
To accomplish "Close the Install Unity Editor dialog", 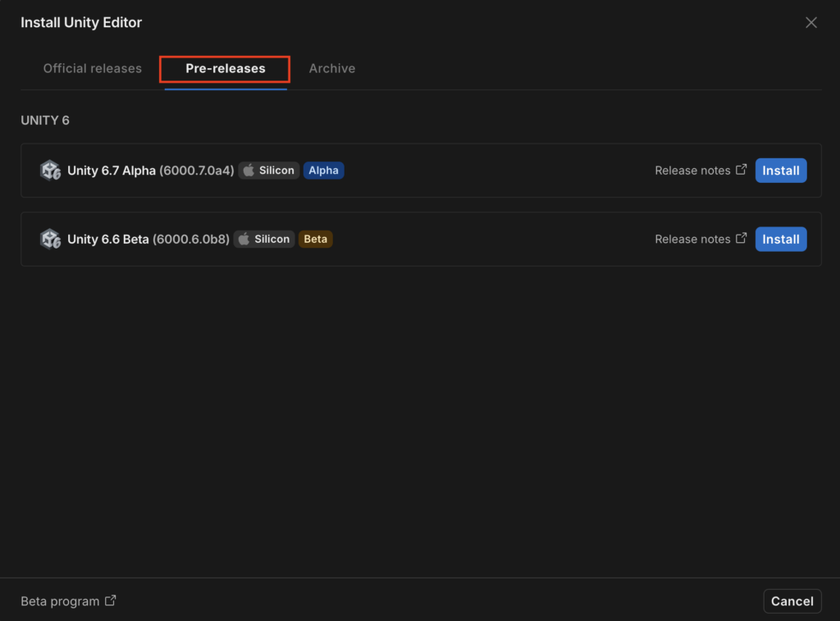I will point(811,22).
